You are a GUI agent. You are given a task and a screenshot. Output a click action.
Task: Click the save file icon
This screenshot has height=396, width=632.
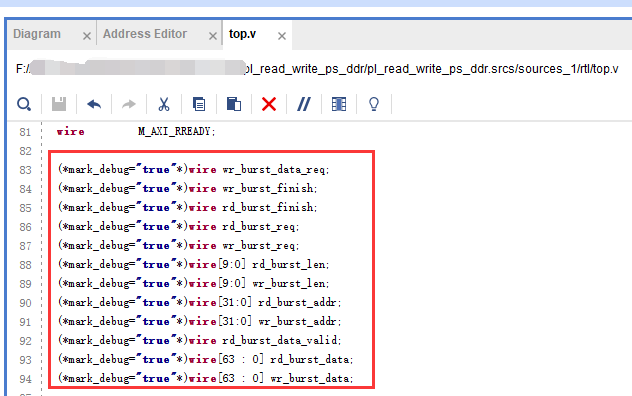(59, 104)
